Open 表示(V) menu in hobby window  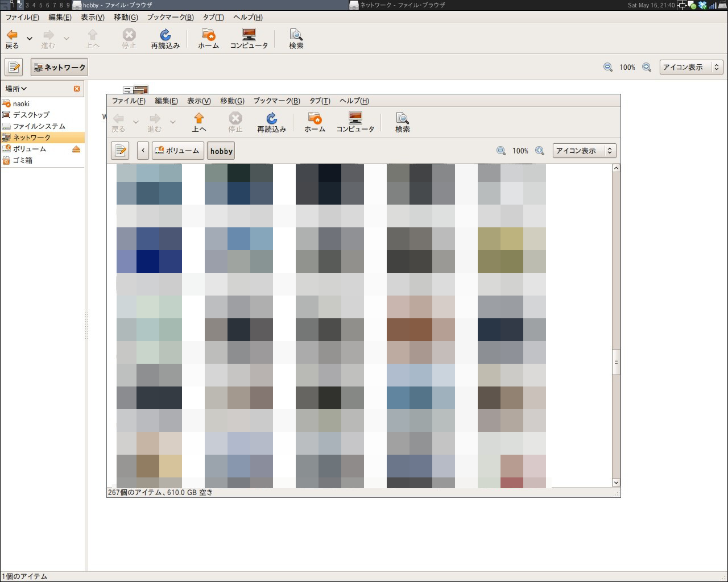tap(198, 101)
